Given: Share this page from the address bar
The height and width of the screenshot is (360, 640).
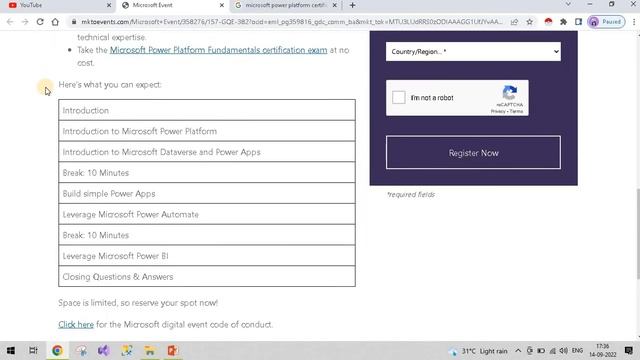Looking at the screenshot, I should (514, 22).
